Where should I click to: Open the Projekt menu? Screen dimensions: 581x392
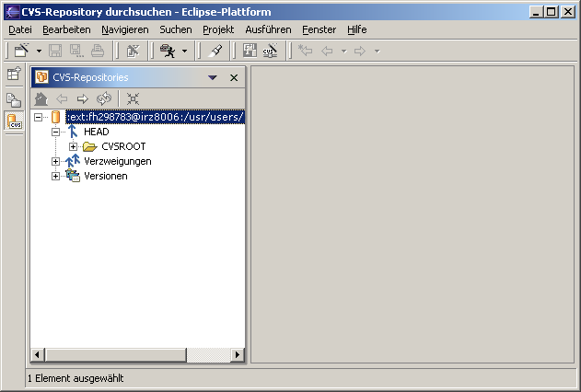coord(218,29)
